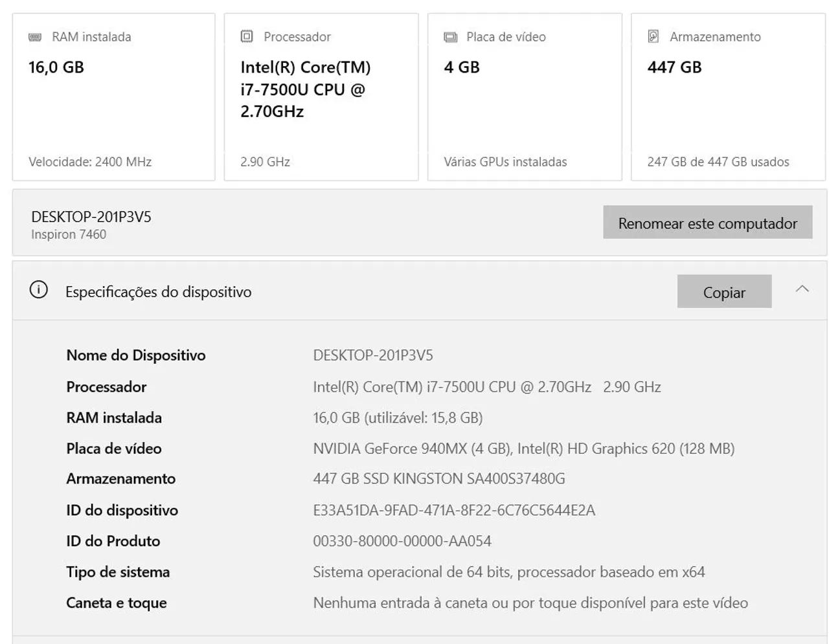829x644 pixels.
Task: Click the memory chip icon beside the RAM instalada card title
Action: point(35,37)
